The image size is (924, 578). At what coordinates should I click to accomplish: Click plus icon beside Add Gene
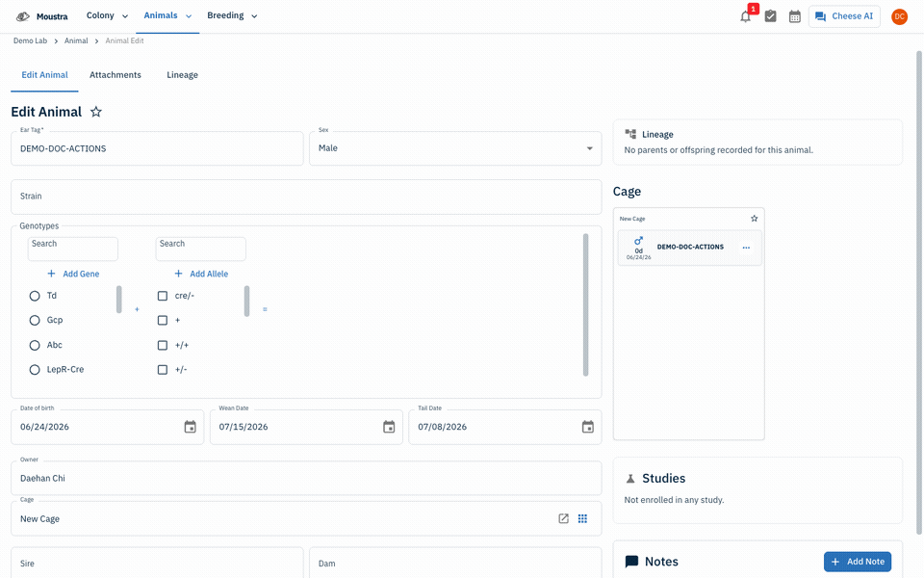click(x=51, y=274)
